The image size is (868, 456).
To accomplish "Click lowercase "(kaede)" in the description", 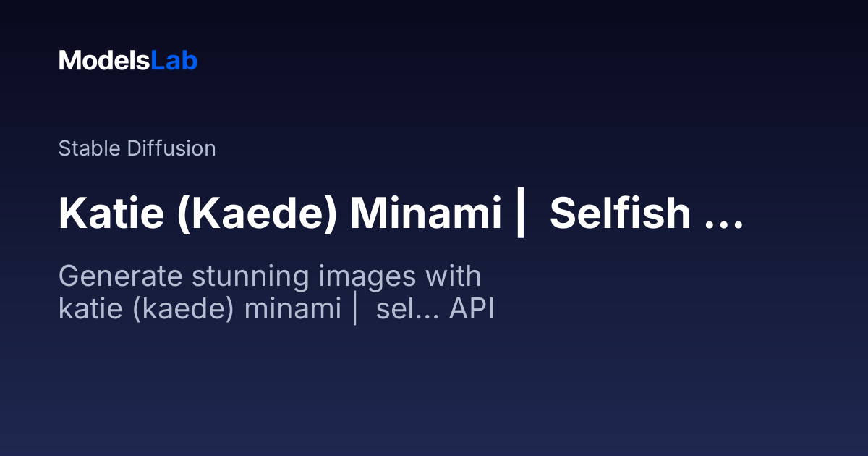I will 186,309.
